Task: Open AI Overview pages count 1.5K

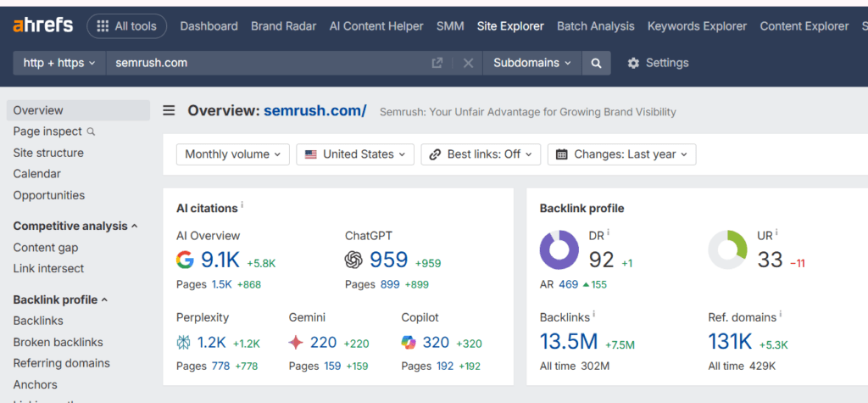Action: [223, 284]
